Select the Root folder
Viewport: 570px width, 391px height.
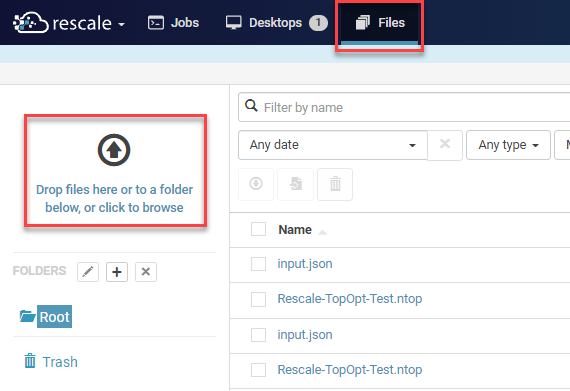click(55, 317)
